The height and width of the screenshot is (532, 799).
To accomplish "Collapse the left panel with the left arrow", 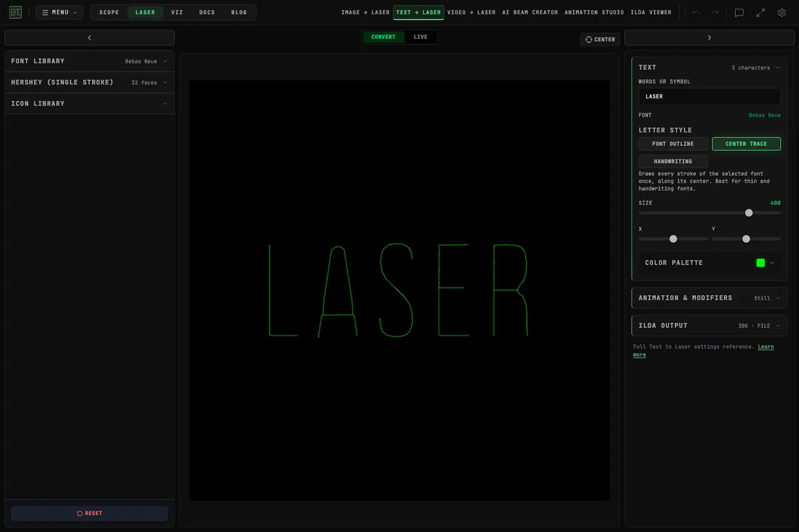I will point(89,38).
